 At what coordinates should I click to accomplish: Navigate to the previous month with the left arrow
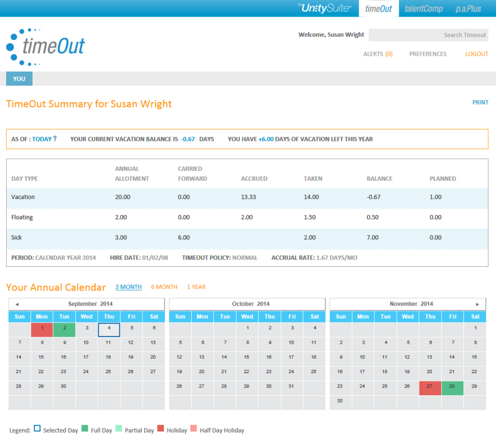[18, 304]
